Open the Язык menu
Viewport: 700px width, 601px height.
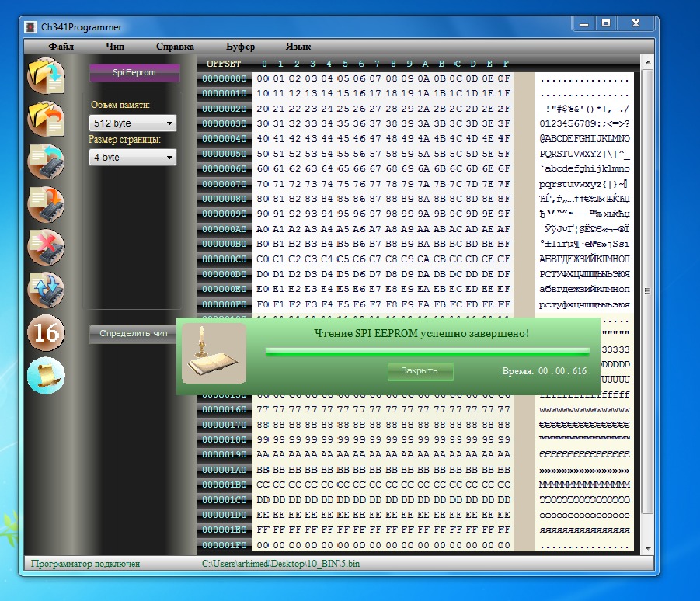pyautogui.click(x=298, y=47)
